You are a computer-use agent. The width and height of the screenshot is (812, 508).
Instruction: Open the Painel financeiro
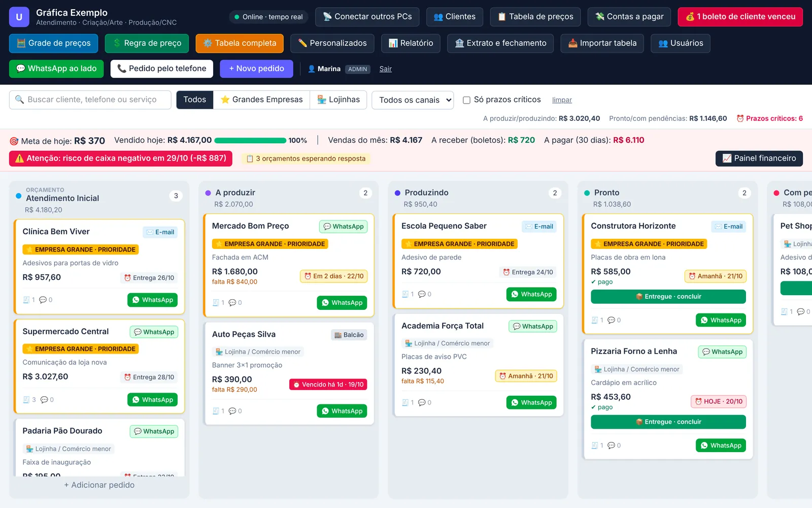coord(759,158)
